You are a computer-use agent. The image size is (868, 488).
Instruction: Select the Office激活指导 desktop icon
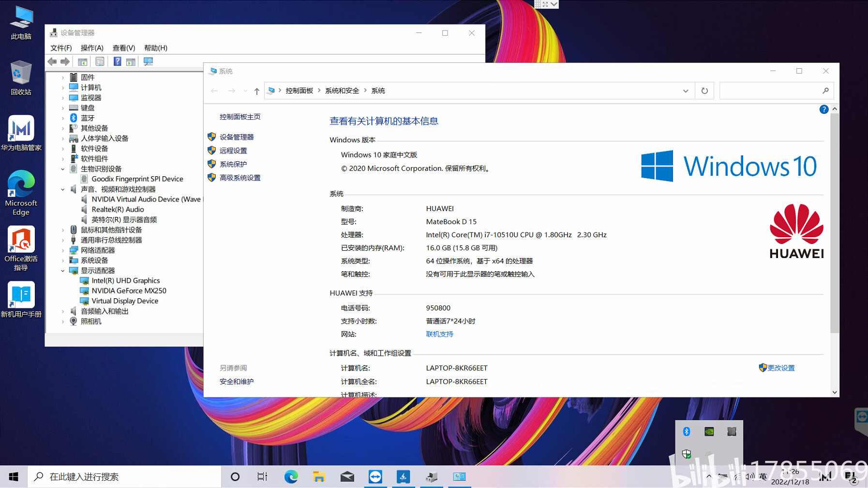tap(21, 248)
